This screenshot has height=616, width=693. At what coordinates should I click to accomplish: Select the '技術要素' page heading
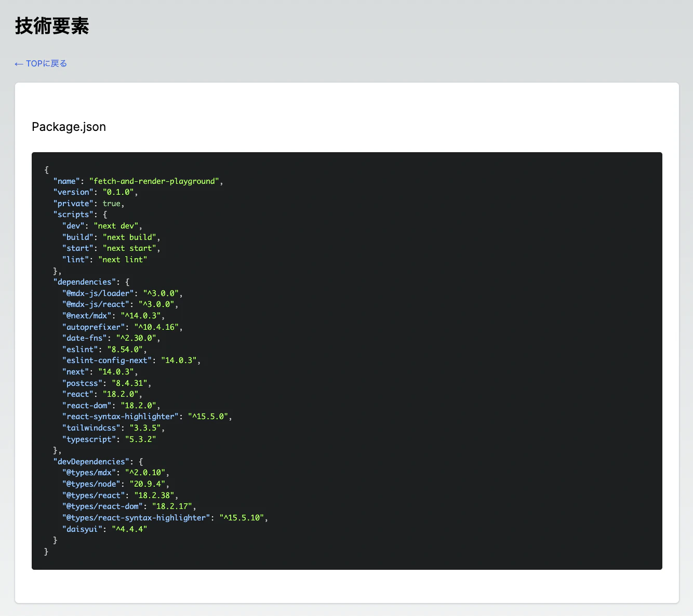(52, 26)
